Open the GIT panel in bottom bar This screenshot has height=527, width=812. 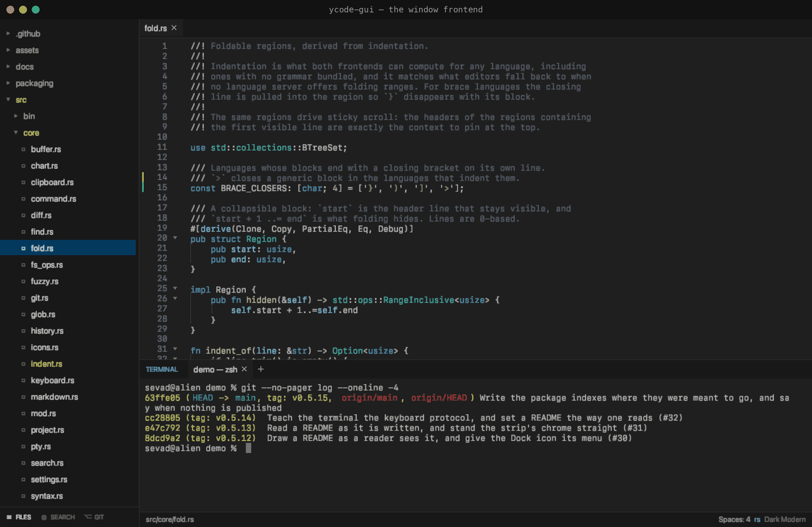click(94, 517)
